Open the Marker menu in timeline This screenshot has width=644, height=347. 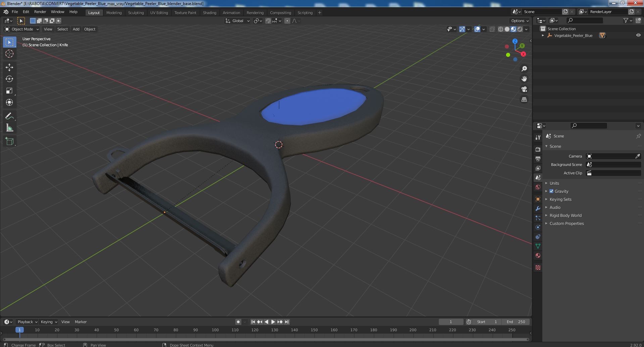pyautogui.click(x=81, y=322)
